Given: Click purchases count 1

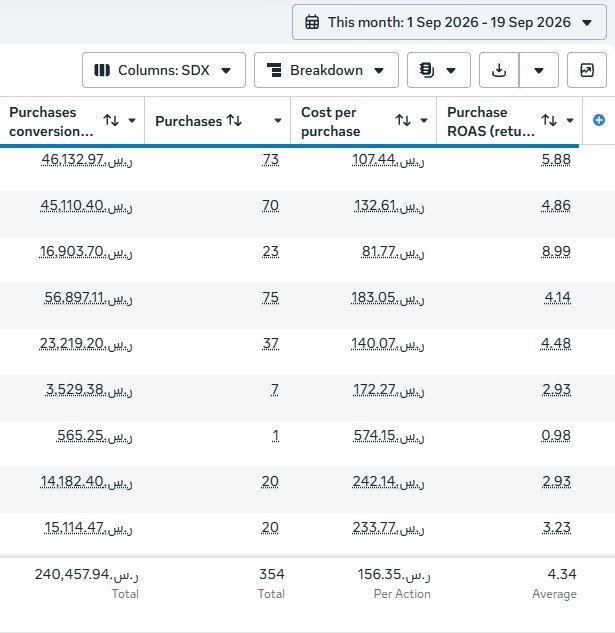Looking at the screenshot, I should click(275, 436).
